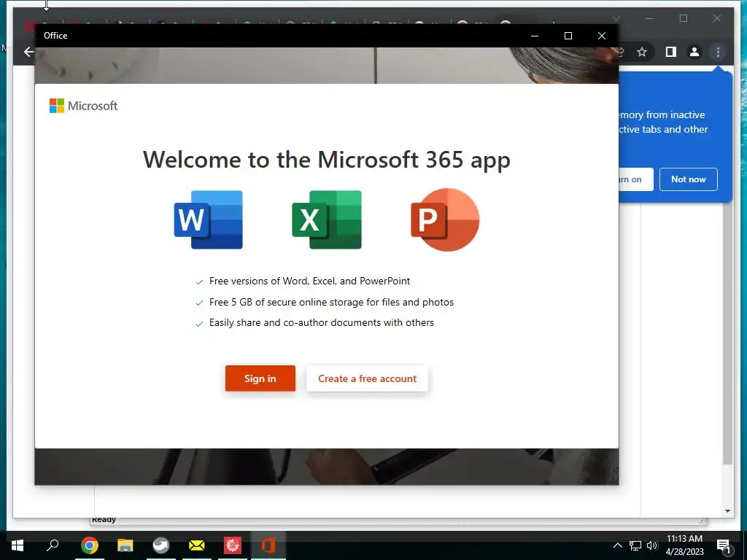
Task: Click the Microsoft logo
Action: 83,106
